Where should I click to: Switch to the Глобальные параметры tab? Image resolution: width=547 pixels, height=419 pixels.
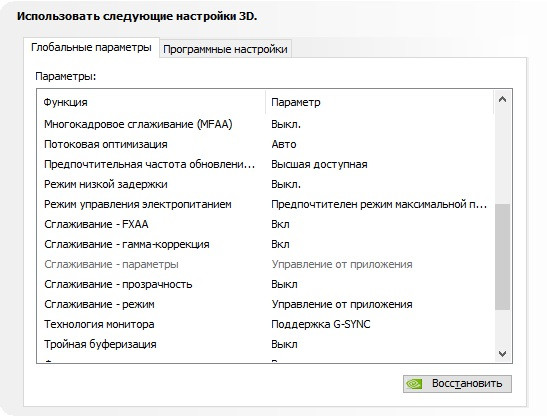(x=91, y=47)
